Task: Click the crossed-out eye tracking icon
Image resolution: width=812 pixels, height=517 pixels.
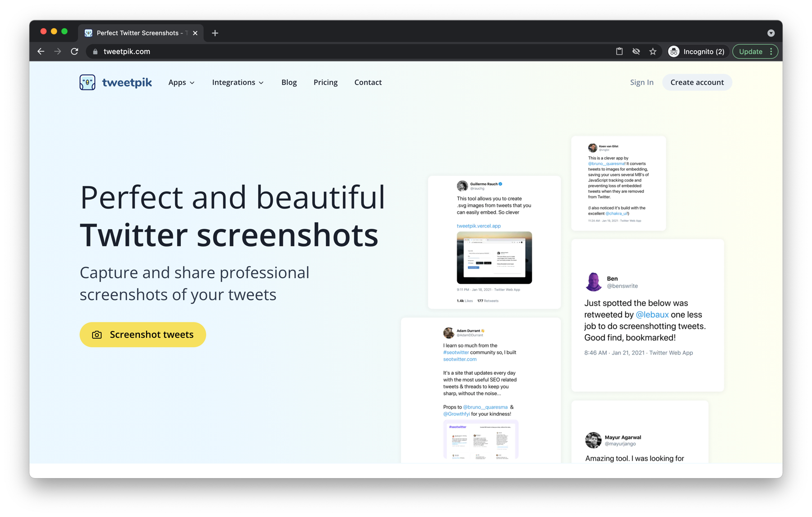Action: [636, 51]
